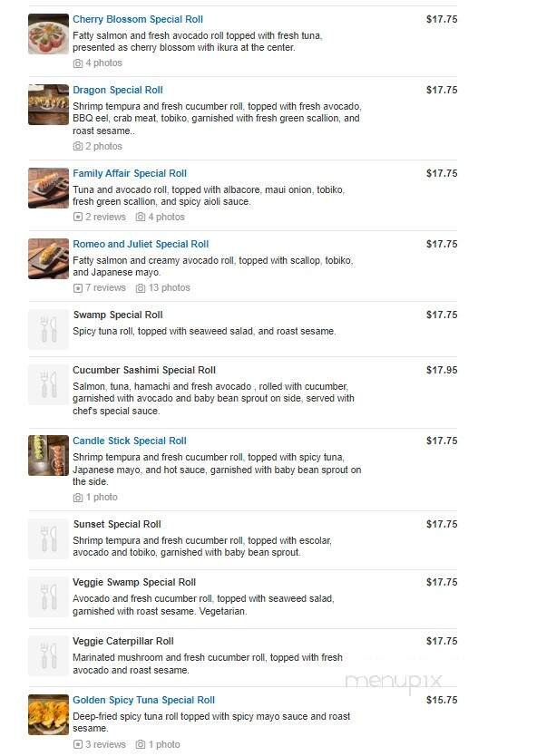View the 7 reviews for Romeo and Juliet roll
This screenshot has height=756, width=556.
pyautogui.click(x=100, y=288)
